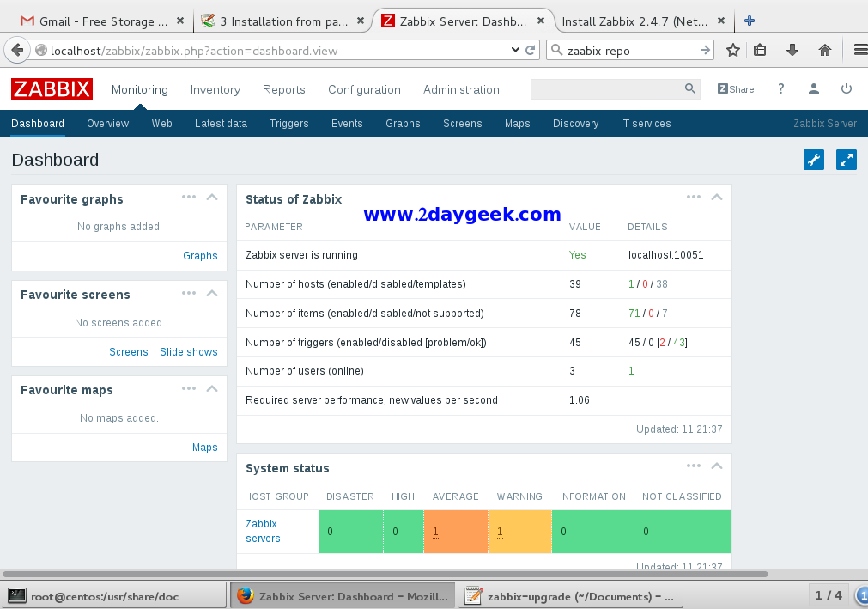Open Favourite maps widget menu dots
This screenshot has height=609, width=868.
tap(189, 388)
